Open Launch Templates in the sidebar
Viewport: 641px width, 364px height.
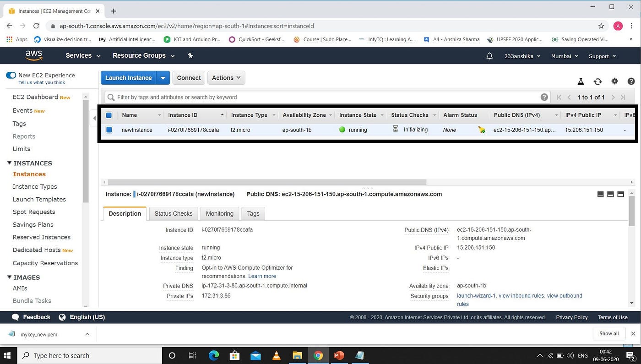click(x=39, y=199)
